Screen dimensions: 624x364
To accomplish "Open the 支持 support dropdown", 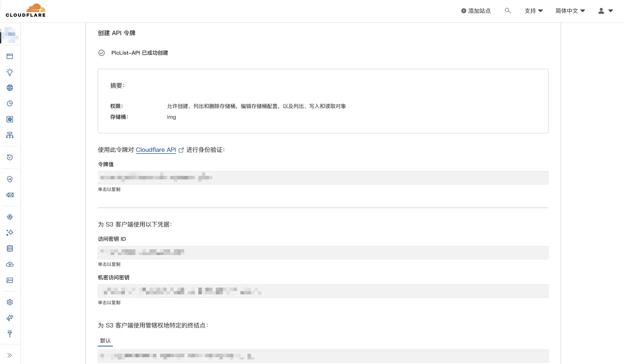I will click(x=533, y=11).
